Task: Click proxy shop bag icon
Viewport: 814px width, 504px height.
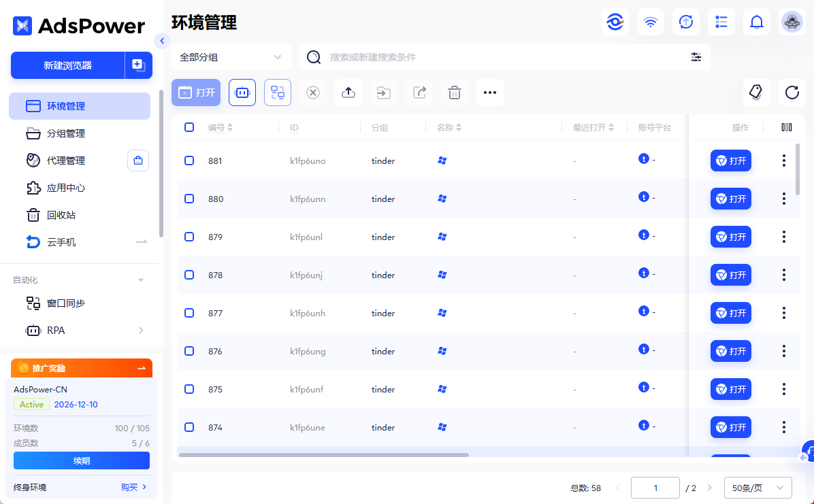Action: point(138,161)
